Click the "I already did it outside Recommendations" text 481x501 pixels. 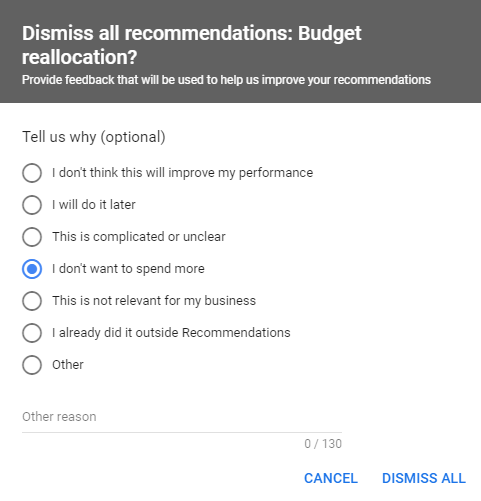pos(171,333)
